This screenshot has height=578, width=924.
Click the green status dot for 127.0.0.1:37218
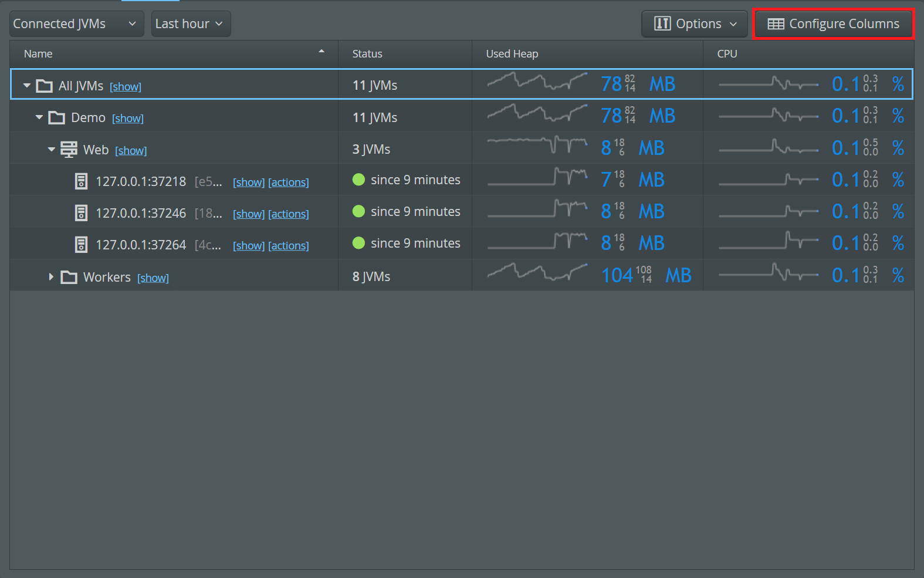(358, 180)
